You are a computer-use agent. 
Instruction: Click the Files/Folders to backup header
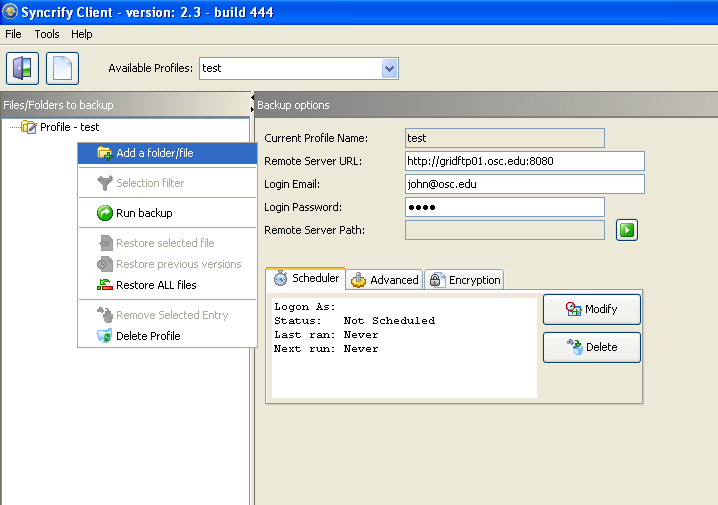click(x=125, y=105)
